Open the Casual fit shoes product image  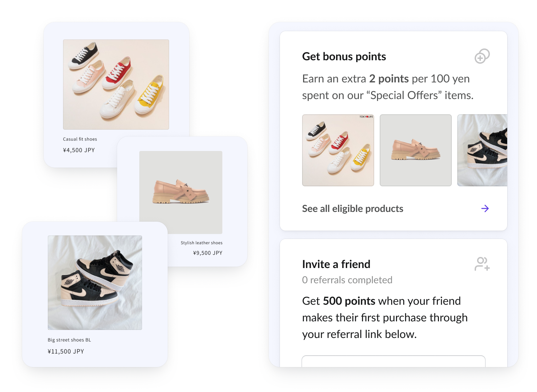(116, 84)
